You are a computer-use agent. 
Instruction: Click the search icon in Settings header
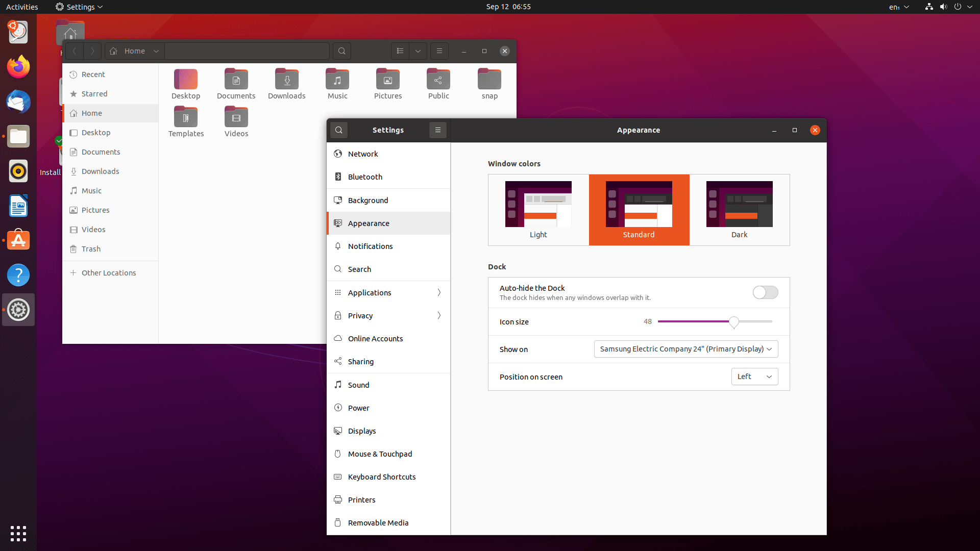[338, 130]
